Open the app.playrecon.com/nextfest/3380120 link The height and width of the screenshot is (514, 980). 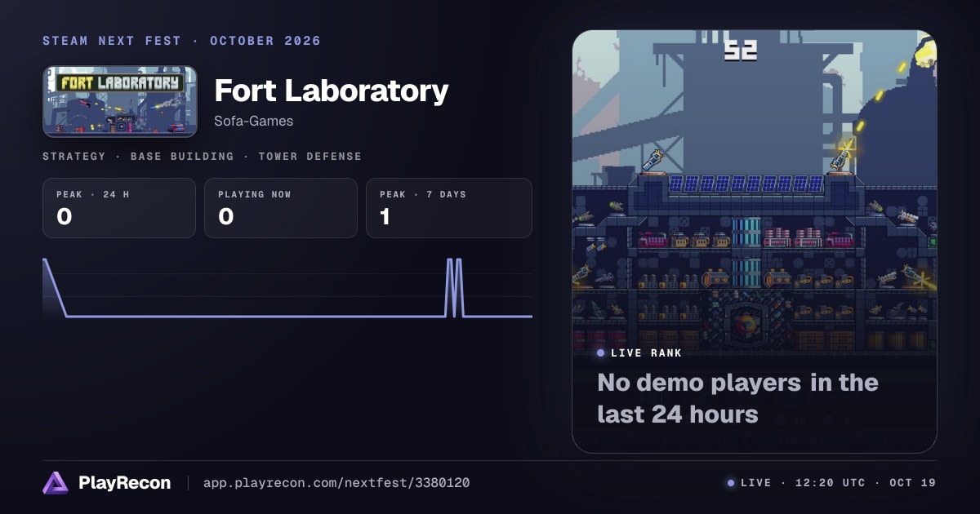tap(336, 483)
